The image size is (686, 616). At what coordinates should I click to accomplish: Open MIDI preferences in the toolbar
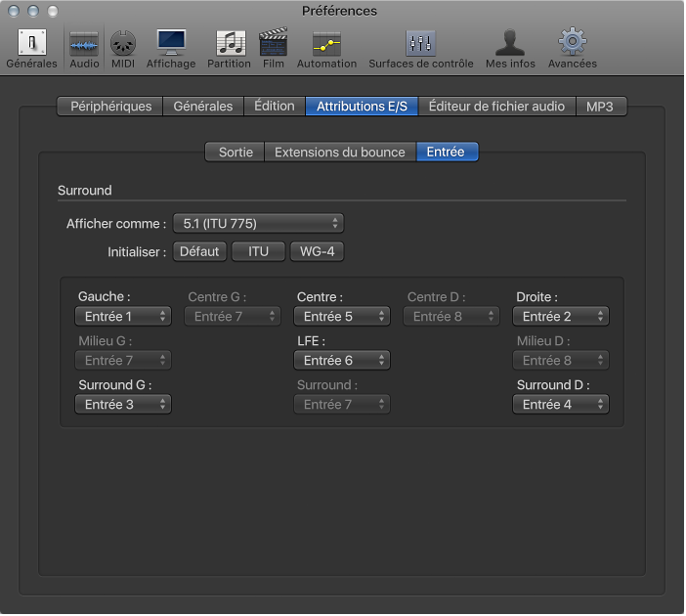(x=122, y=47)
